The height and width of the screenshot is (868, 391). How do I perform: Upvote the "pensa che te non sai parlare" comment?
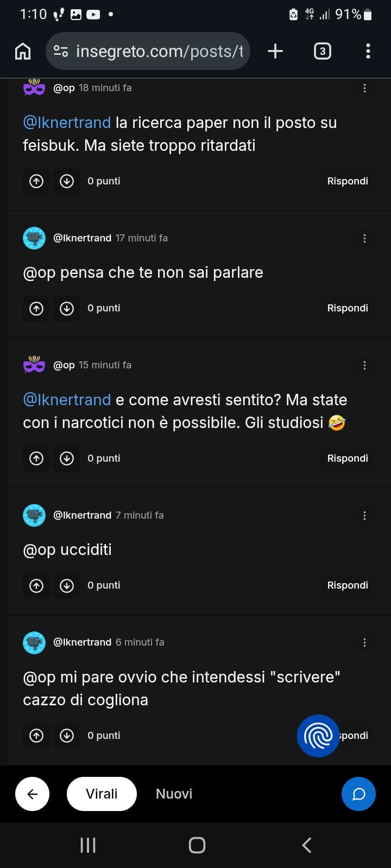tap(36, 308)
